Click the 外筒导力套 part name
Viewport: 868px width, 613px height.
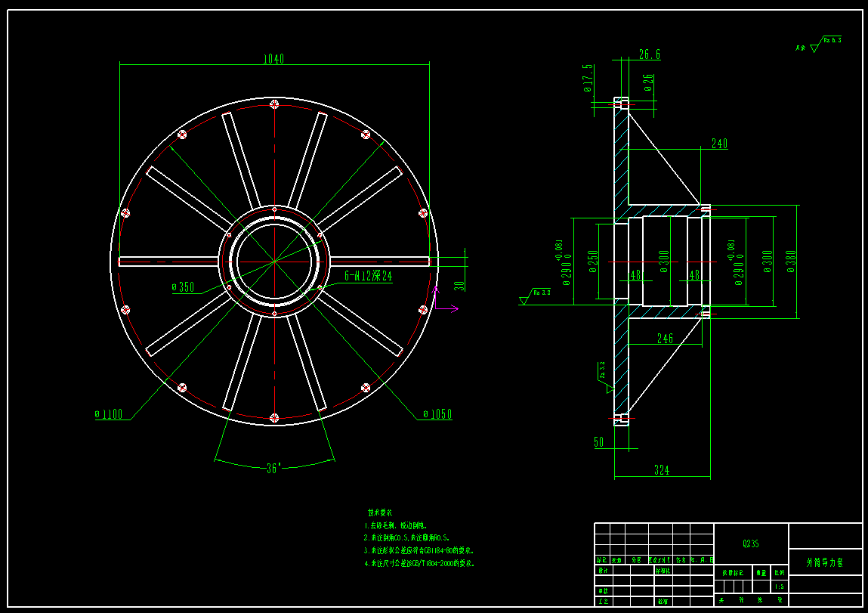tap(825, 562)
